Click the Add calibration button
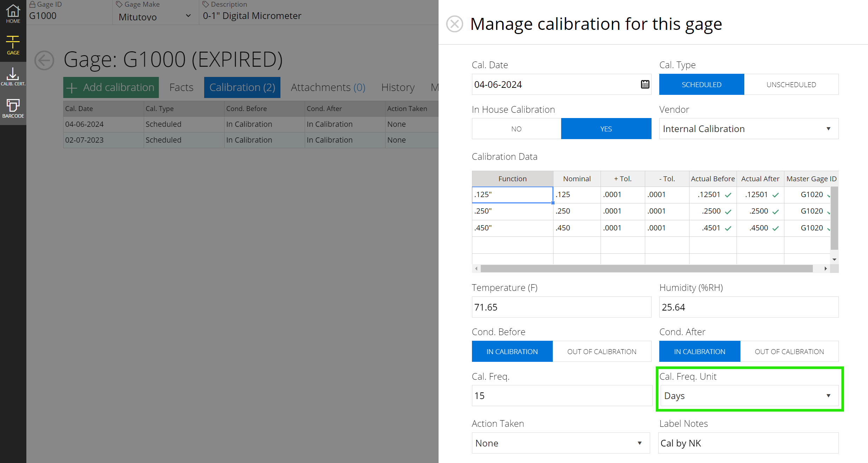 click(111, 87)
